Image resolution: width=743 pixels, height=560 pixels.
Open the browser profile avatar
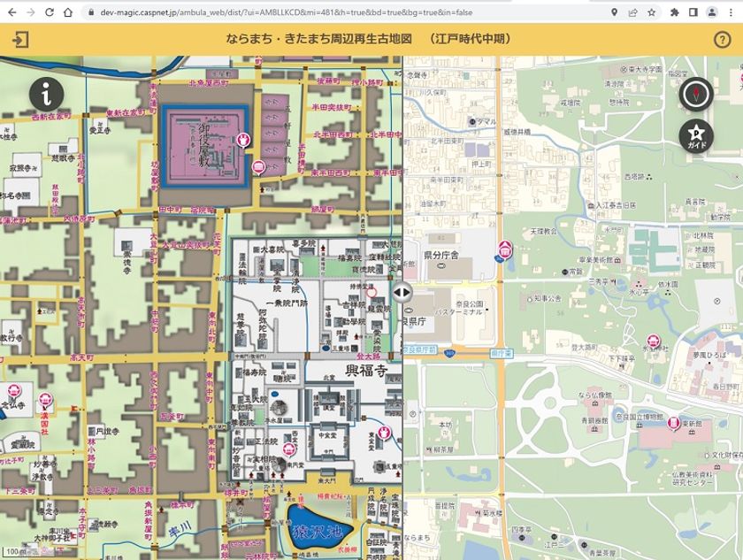[712, 12]
